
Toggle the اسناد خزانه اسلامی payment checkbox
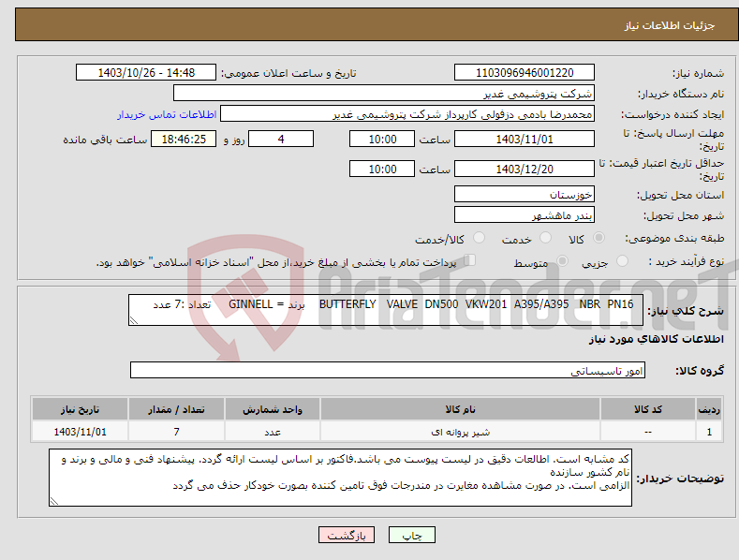(x=470, y=260)
